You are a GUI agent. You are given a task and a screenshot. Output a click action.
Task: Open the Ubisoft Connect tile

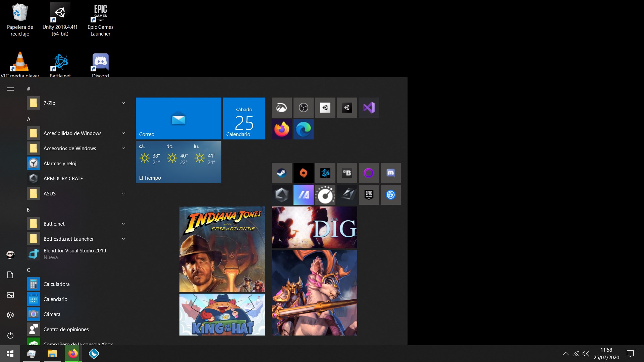pyautogui.click(x=390, y=195)
